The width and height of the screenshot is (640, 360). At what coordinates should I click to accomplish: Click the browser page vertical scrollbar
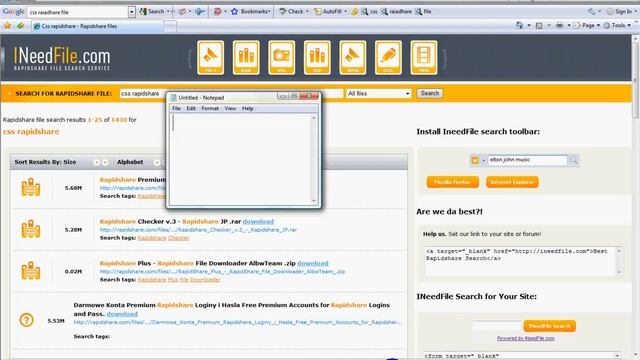point(636,196)
